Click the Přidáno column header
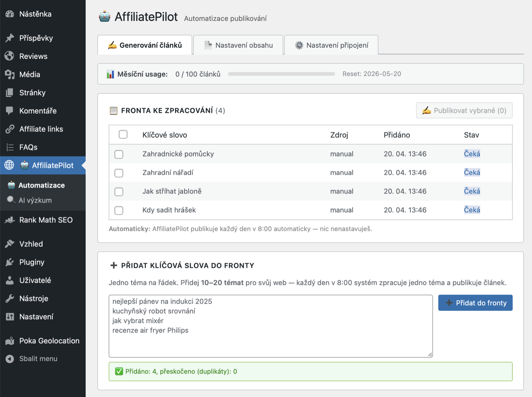The width and height of the screenshot is (532, 397). (x=397, y=135)
